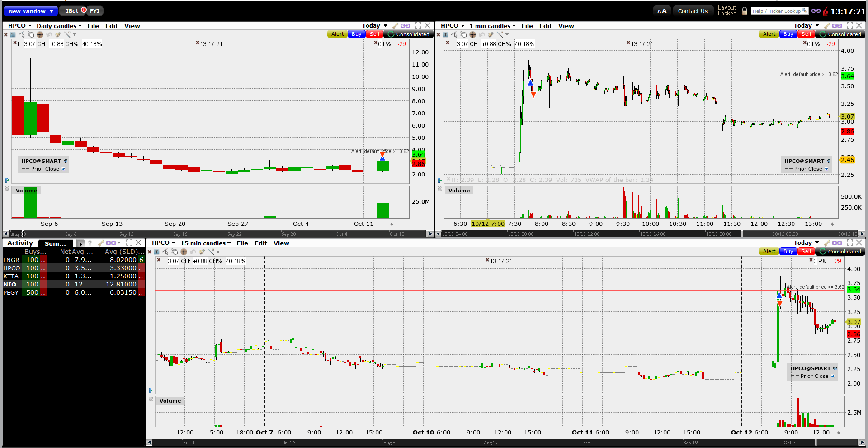This screenshot has width=868, height=448.
Task: Click Alert button in 15 min chart
Action: pyautogui.click(x=769, y=252)
